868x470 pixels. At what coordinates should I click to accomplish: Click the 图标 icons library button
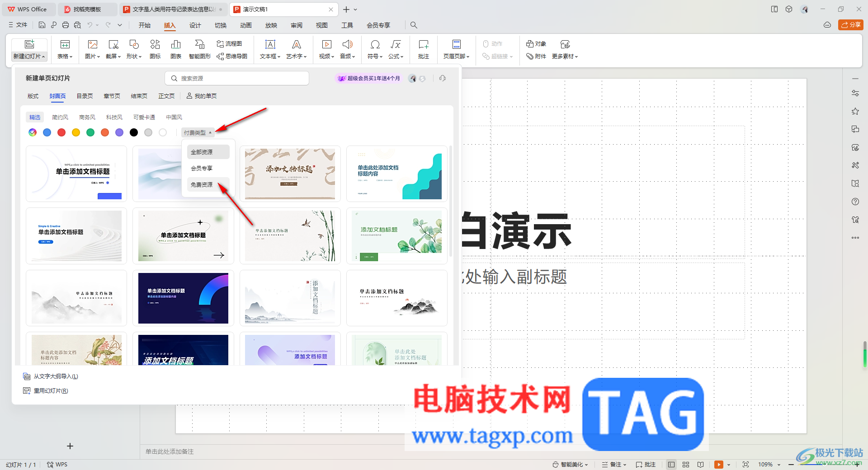[155, 49]
